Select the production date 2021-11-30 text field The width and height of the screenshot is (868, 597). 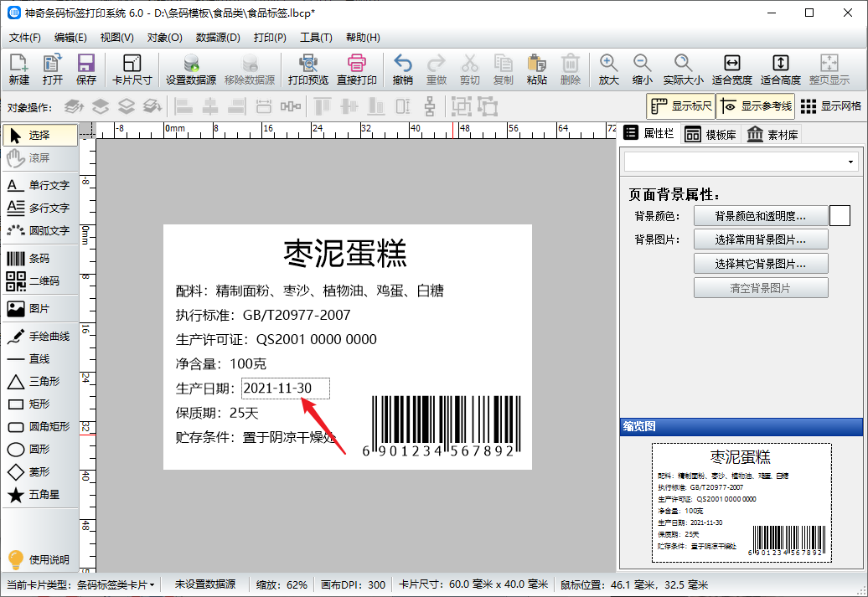[x=285, y=389]
